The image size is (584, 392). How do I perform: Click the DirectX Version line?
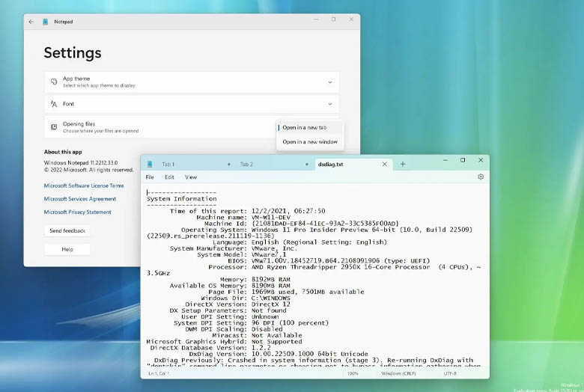click(x=238, y=304)
